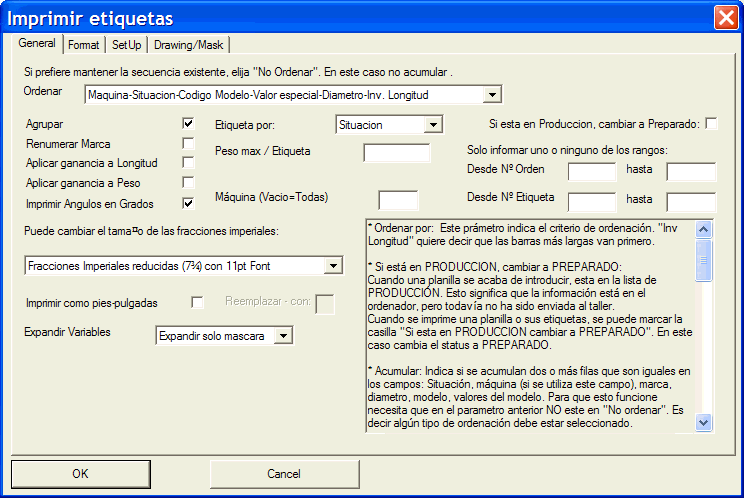Click the Peso max / Etiqueta input field
Screen dimensions: 744x498
click(x=396, y=153)
